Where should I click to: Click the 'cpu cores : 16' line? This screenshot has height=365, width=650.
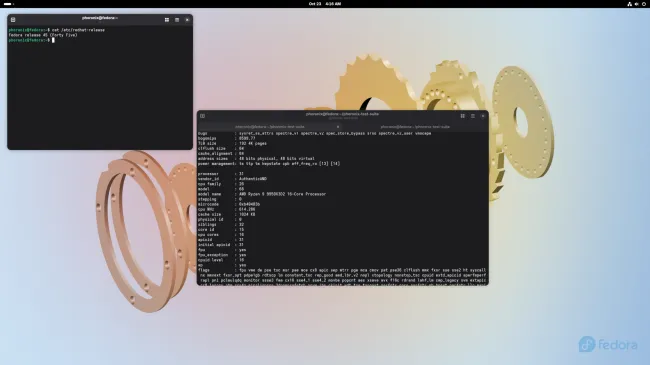point(221,235)
